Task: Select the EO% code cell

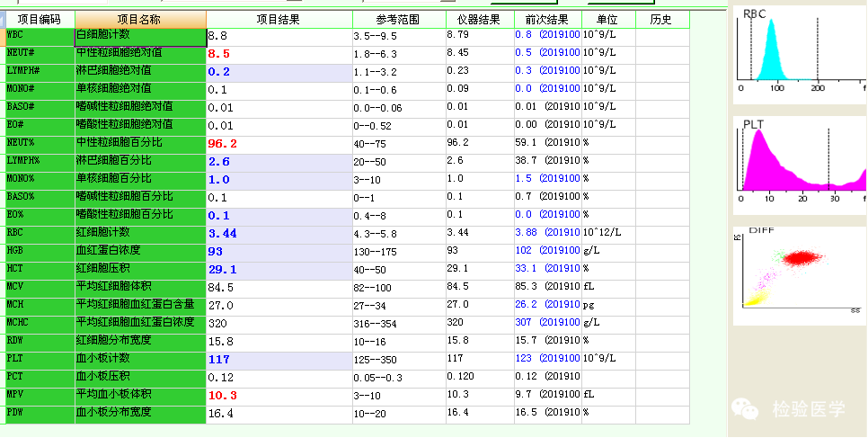Action: [x=40, y=218]
